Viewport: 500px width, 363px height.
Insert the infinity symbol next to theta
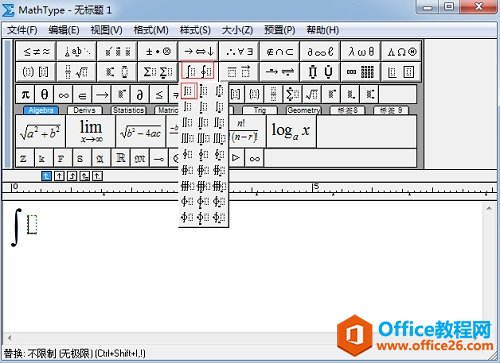point(63,95)
